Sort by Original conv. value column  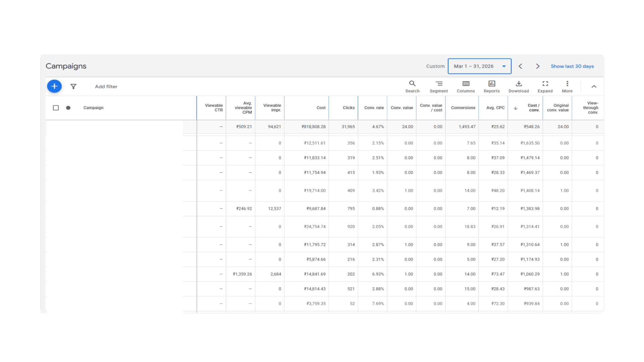tap(558, 108)
